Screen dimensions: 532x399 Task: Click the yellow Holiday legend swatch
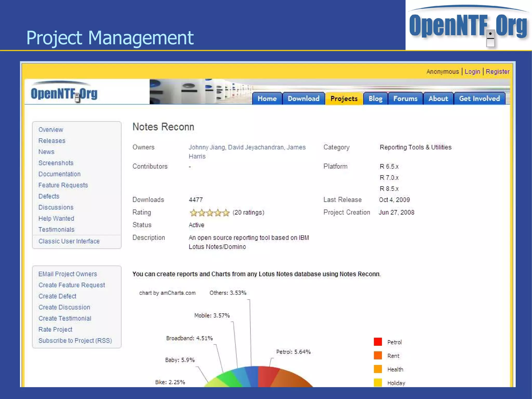(x=378, y=383)
